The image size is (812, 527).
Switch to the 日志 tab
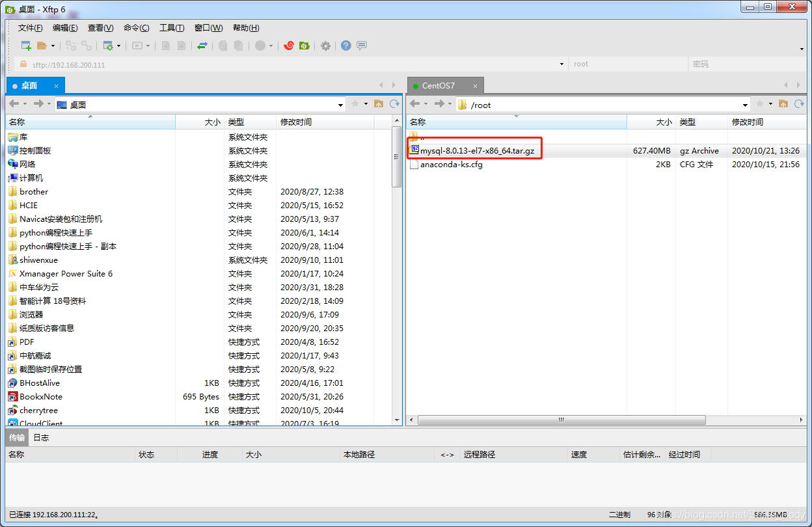click(41, 437)
